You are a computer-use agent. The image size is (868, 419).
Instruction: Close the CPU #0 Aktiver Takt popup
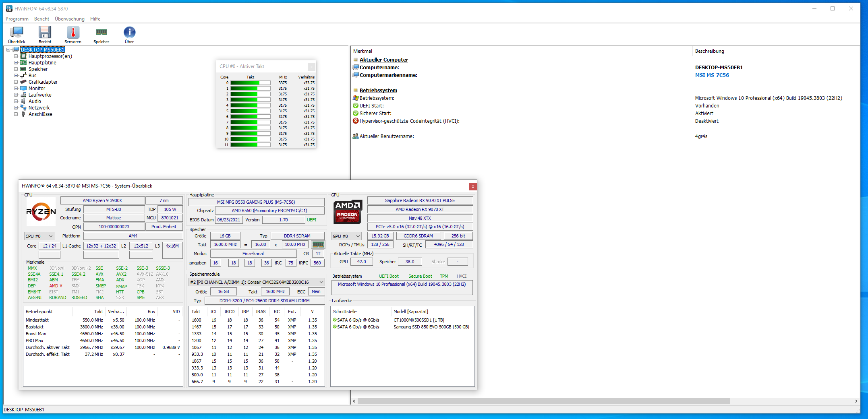point(311,66)
